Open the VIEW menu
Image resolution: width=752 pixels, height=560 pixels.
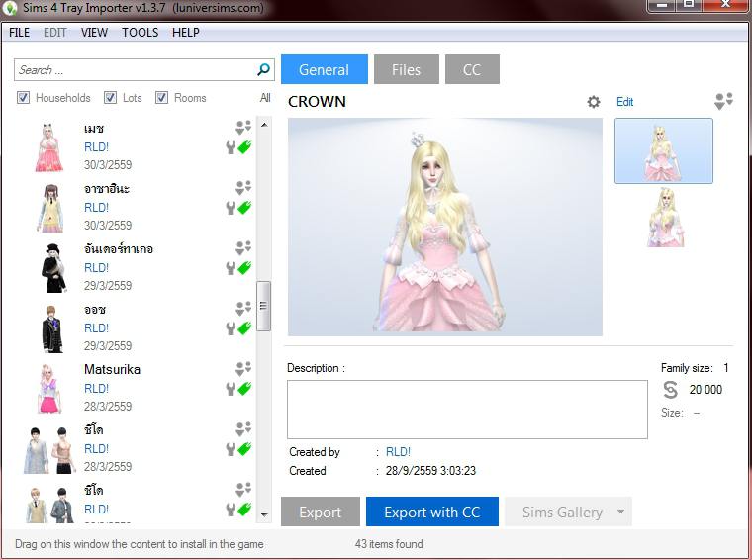coord(94,32)
